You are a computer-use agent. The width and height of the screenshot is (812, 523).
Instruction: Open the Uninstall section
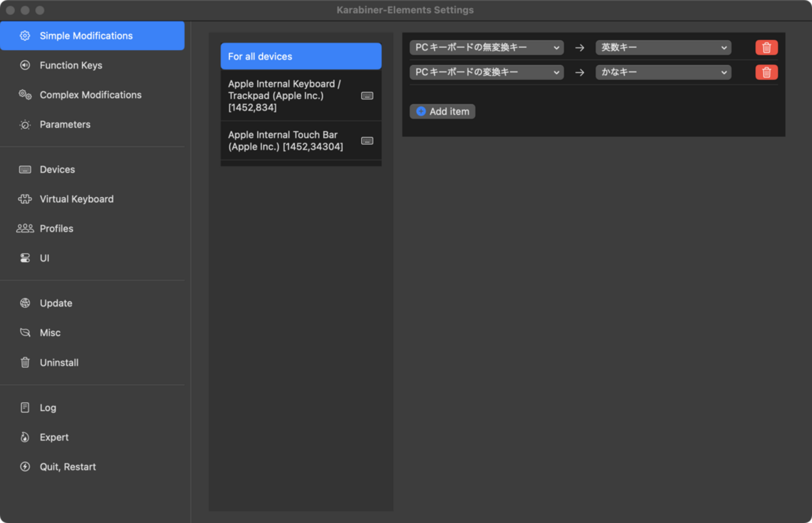(93, 362)
